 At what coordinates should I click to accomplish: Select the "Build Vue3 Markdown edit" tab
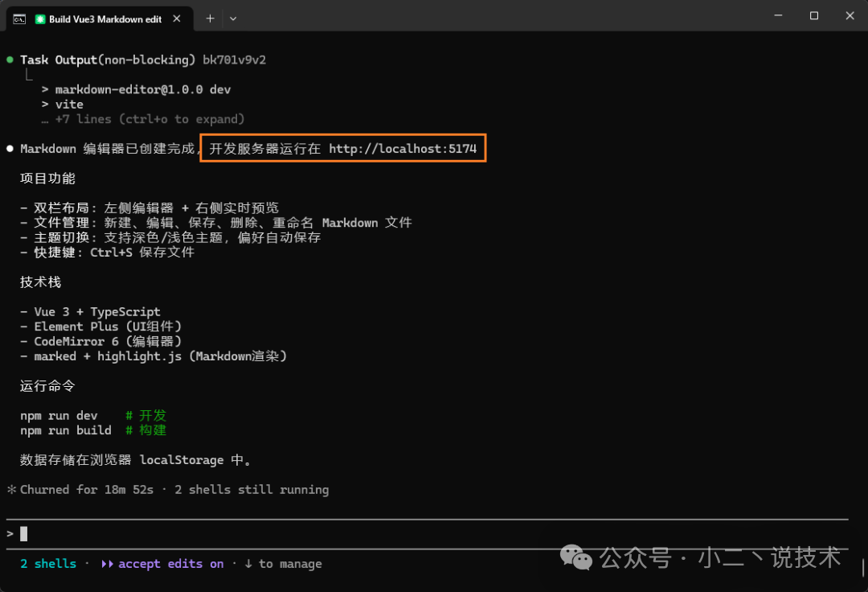point(100,18)
